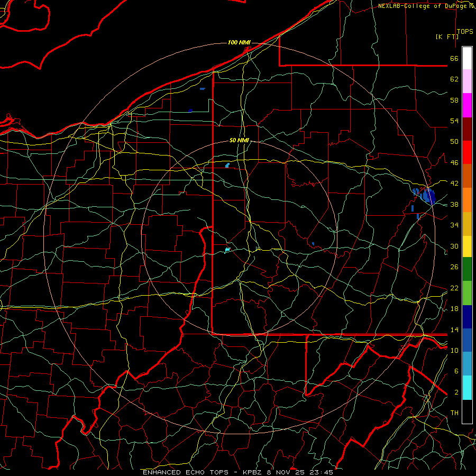This screenshot has height=476, width=476.
Task: Click the 50 NMI range ring label
Action: tap(239, 140)
